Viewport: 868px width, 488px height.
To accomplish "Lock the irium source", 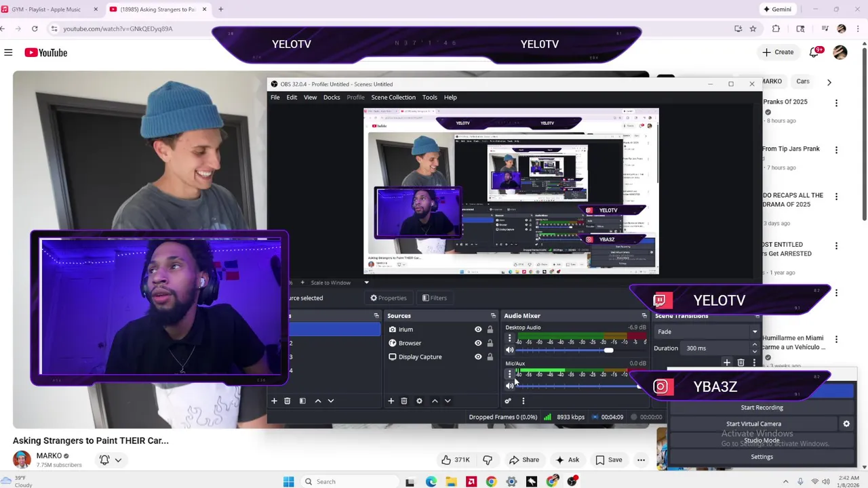I will 490,329.
